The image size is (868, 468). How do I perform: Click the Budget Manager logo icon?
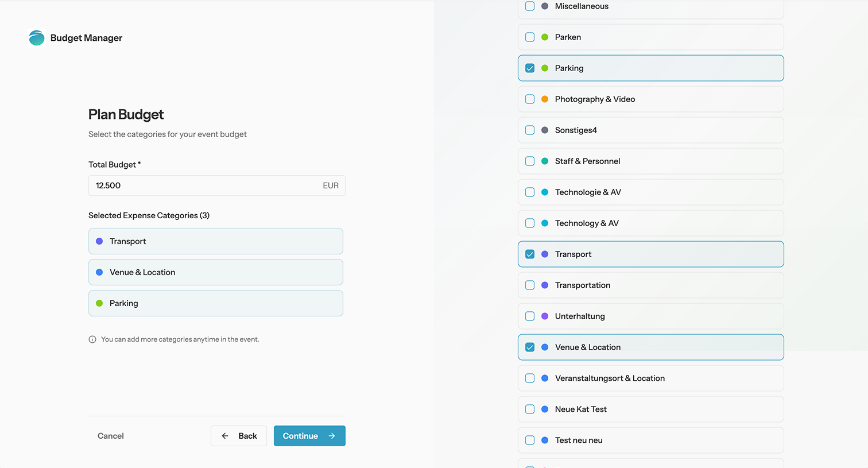(x=37, y=38)
